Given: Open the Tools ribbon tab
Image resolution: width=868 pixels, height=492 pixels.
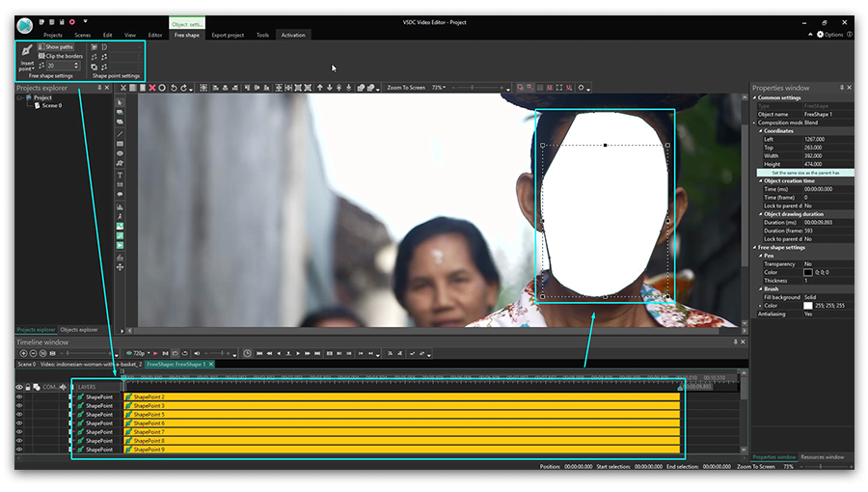Looking at the screenshot, I should click(x=262, y=35).
